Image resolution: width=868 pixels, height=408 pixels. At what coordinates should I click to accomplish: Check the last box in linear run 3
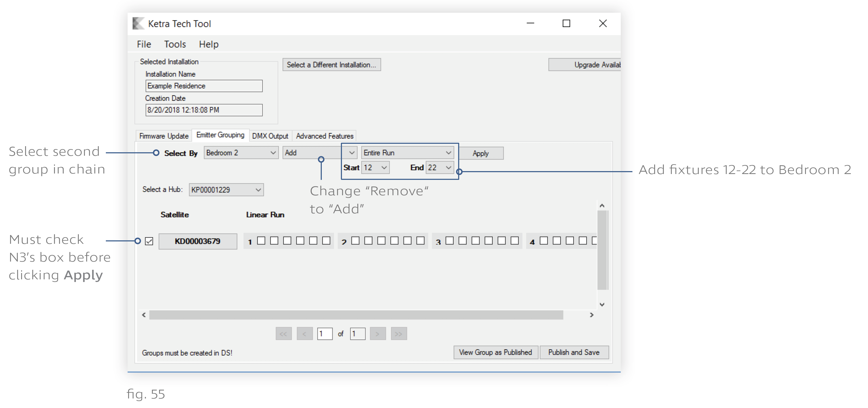click(x=515, y=241)
